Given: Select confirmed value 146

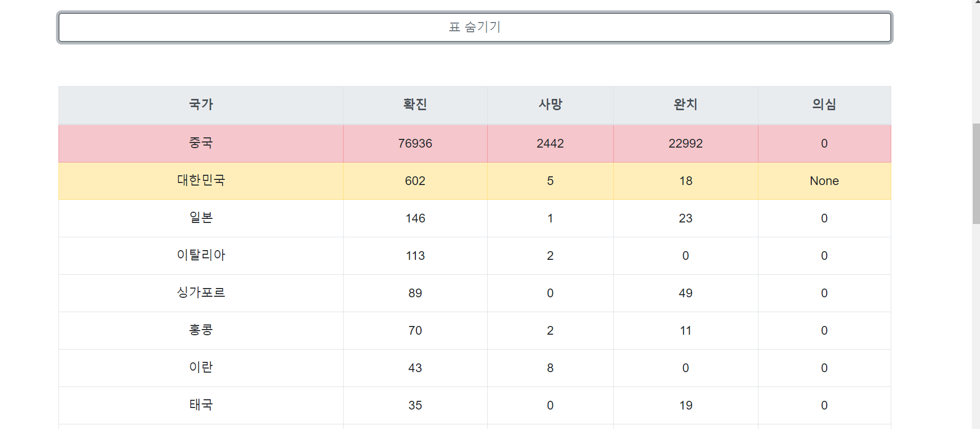Looking at the screenshot, I should pyautogui.click(x=415, y=218).
